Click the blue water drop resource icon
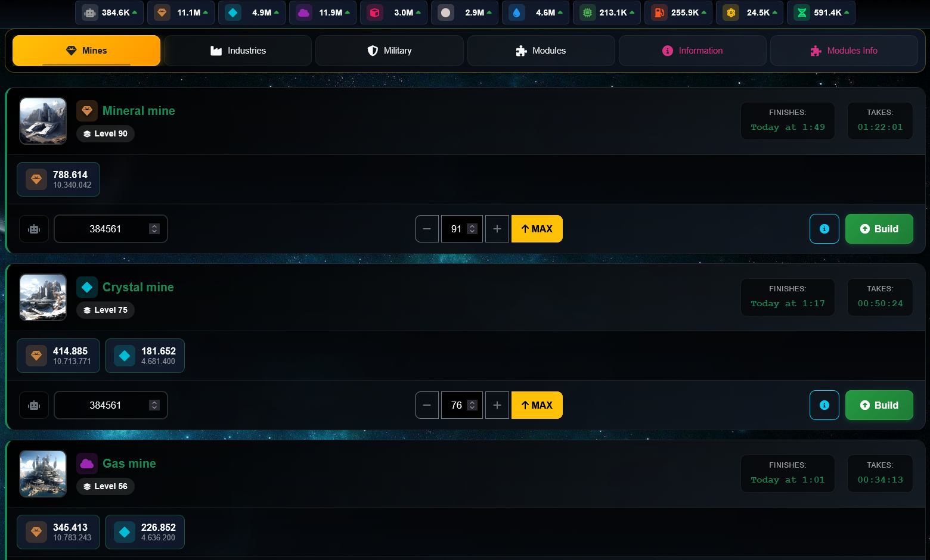Image resolution: width=930 pixels, height=560 pixels. (516, 13)
